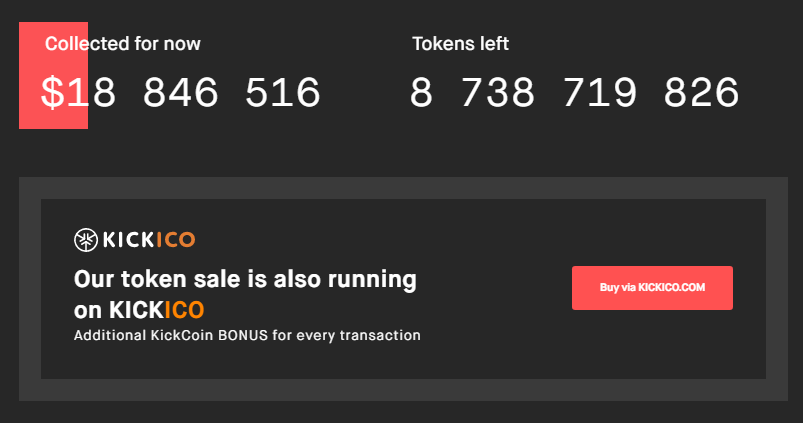
Task: Select the 846 digits in the collected amount
Action: [x=180, y=92]
